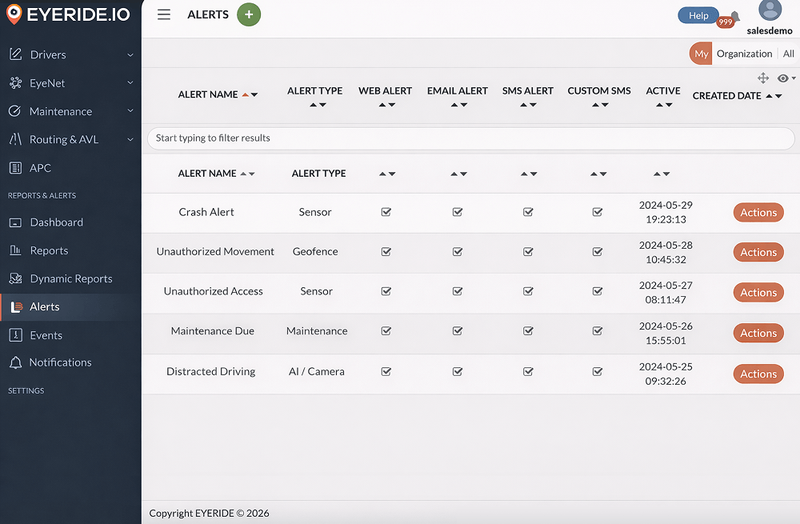
Task: Toggle SMS Alert for Distracted Driving
Action: (528, 372)
